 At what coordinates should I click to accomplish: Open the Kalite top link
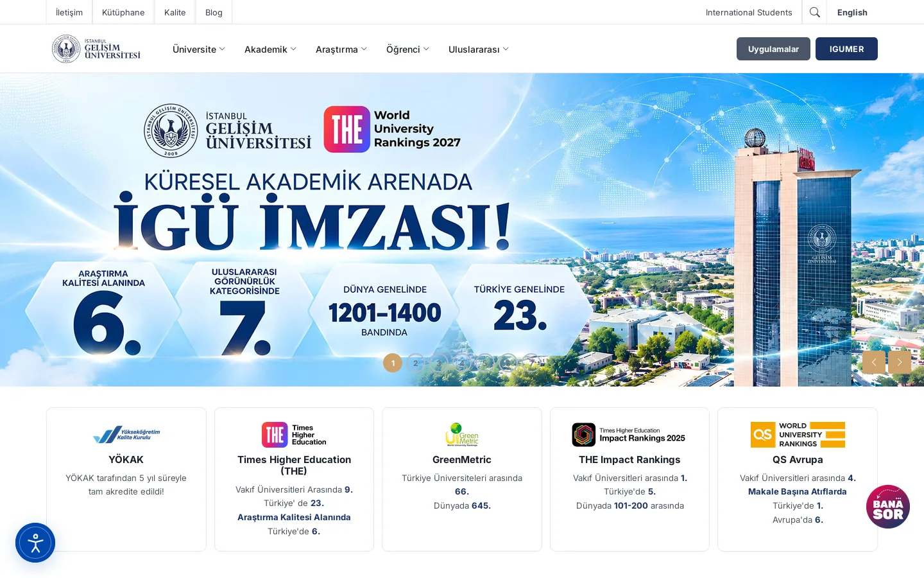(175, 12)
